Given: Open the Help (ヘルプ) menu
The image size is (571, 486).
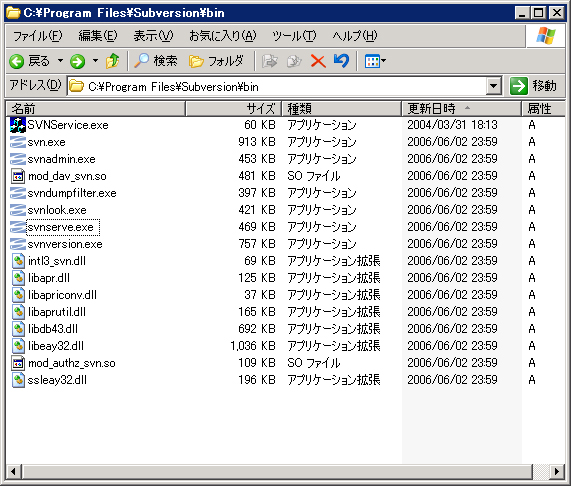Looking at the screenshot, I should tap(355, 36).
